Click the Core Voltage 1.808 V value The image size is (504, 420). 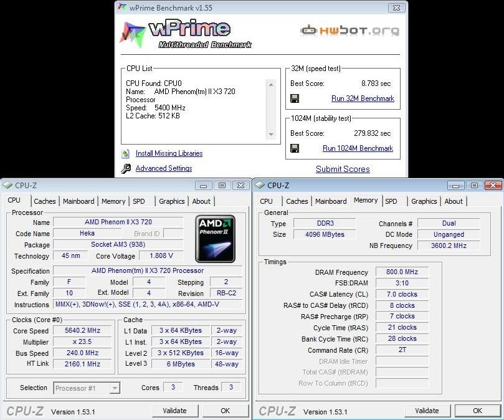(x=161, y=255)
